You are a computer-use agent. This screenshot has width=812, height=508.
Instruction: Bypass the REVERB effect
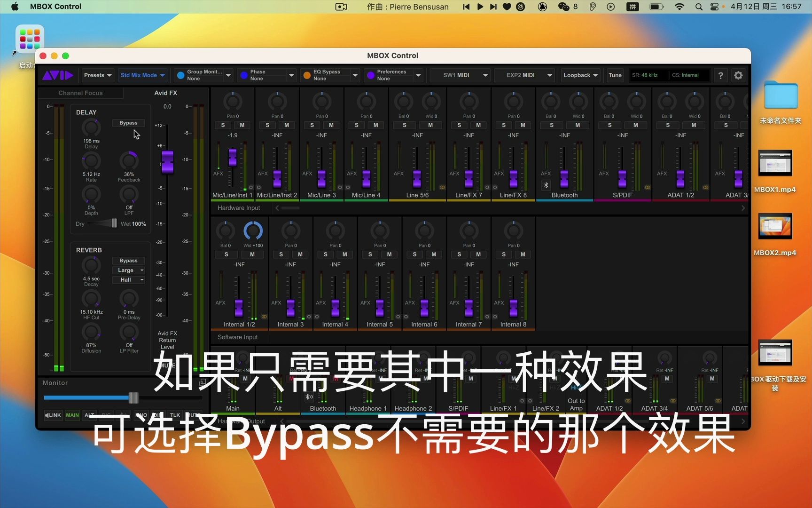[x=128, y=261]
